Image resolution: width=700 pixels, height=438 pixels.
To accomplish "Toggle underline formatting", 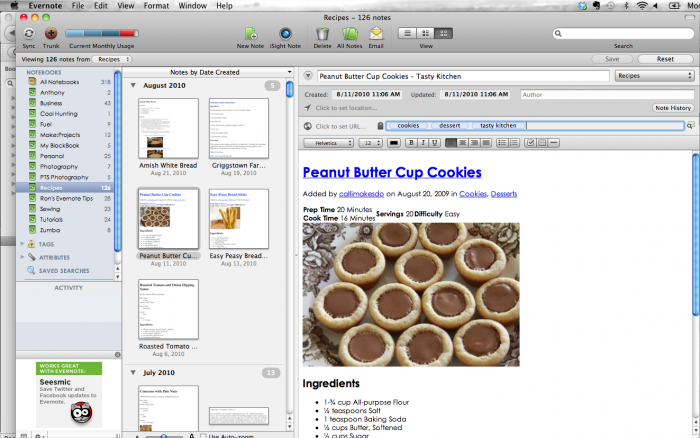I will click(x=434, y=143).
